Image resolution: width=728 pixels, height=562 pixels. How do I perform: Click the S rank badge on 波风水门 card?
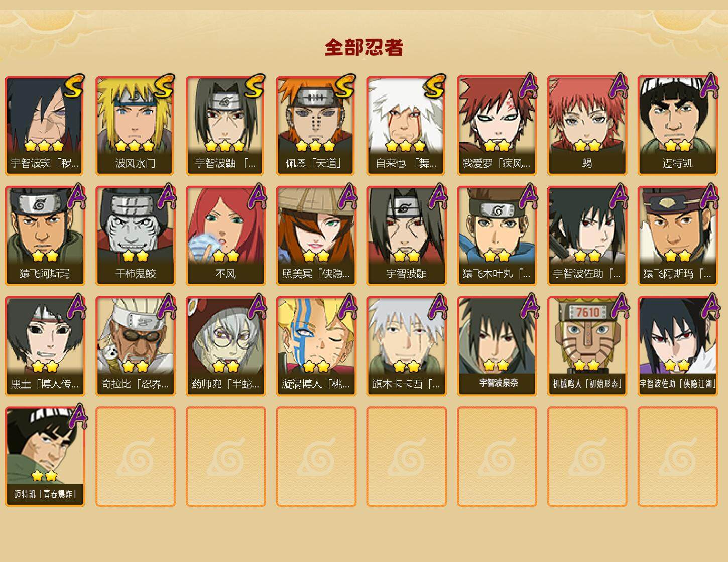[x=164, y=86]
